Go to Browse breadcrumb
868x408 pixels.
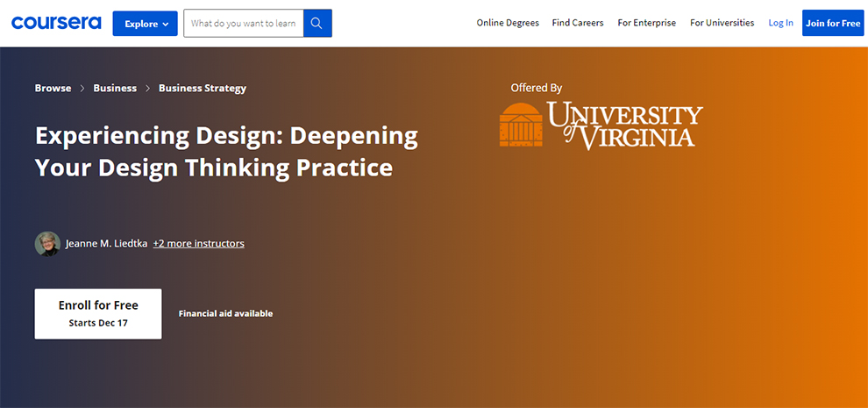pyautogui.click(x=53, y=88)
